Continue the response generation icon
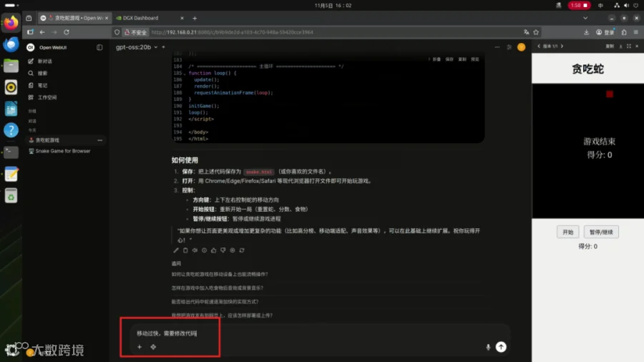 coord(233,250)
